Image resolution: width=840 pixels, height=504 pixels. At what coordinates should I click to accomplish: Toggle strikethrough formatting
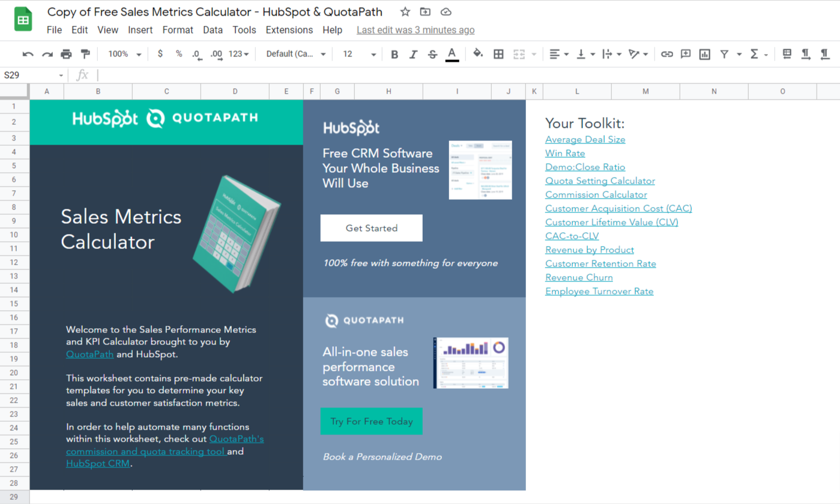pos(432,54)
